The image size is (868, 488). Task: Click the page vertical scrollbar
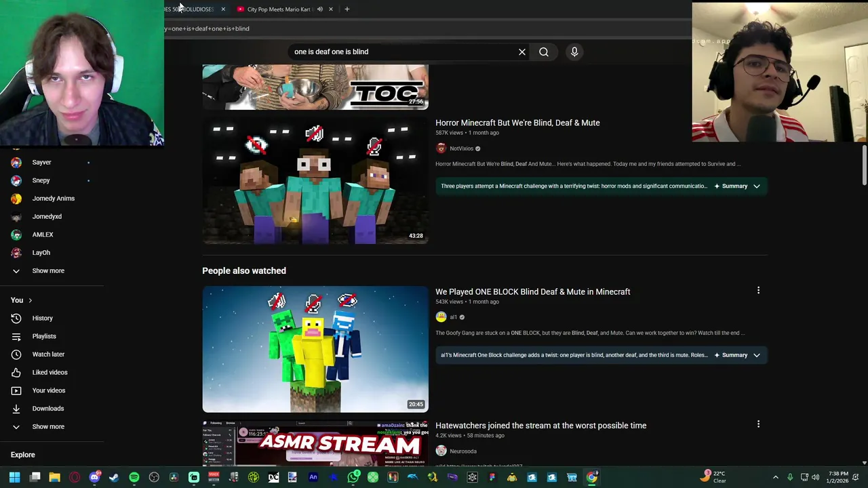(x=864, y=164)
